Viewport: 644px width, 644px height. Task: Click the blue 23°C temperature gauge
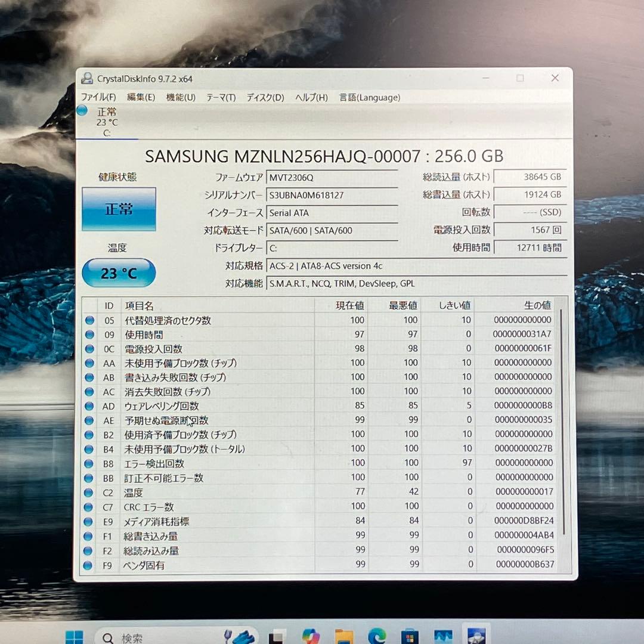tap(118, 273)
